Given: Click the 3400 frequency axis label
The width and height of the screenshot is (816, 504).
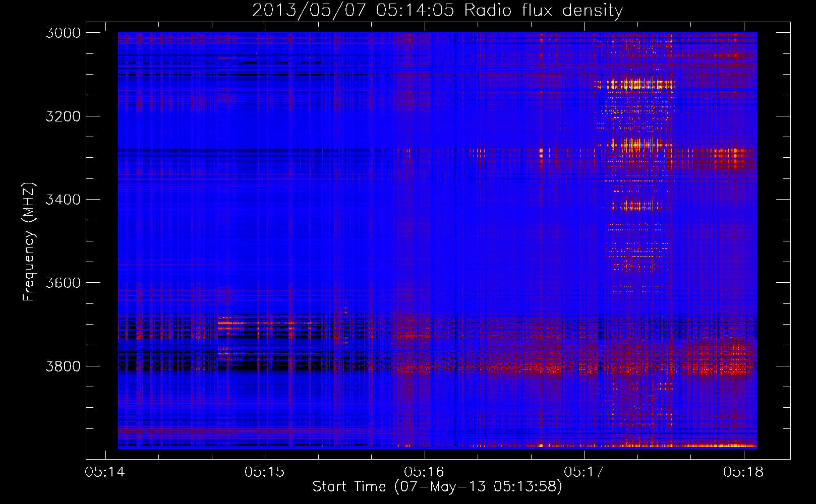Looking at the screenshot, I should pyautogui.click(x=63, y=200).
